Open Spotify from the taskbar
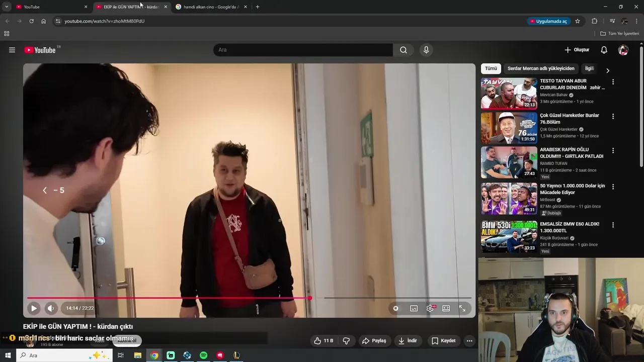 [203, 355]
